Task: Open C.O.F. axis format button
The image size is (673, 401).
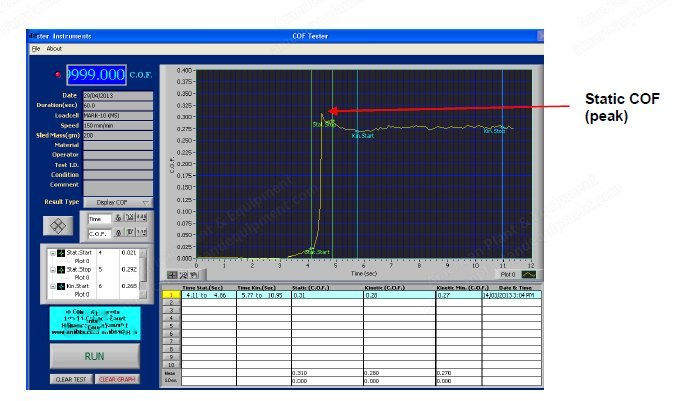Action: point(130,233)
